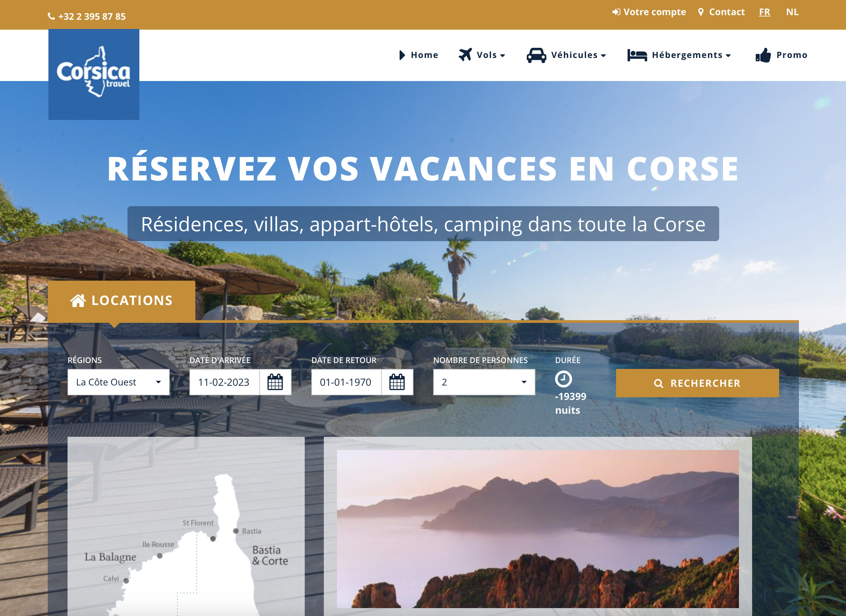Open calendar icon for date d'arrivée
This screenshot has width=846, height=616.
click(x=275, y=382)
